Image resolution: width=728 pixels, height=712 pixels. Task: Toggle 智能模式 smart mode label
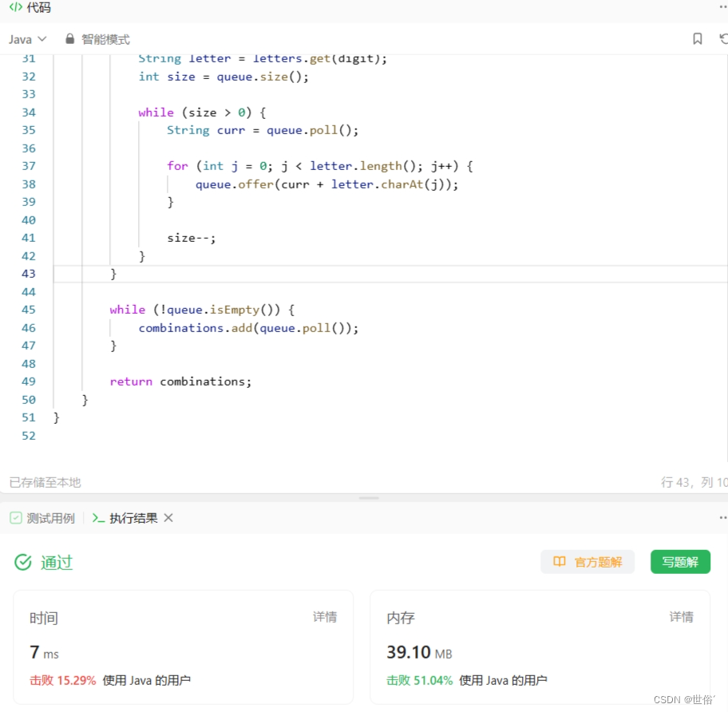105,39
